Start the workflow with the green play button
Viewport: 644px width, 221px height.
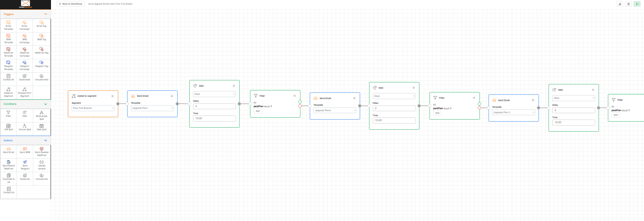pyautogui.click(x=637, y=4)
